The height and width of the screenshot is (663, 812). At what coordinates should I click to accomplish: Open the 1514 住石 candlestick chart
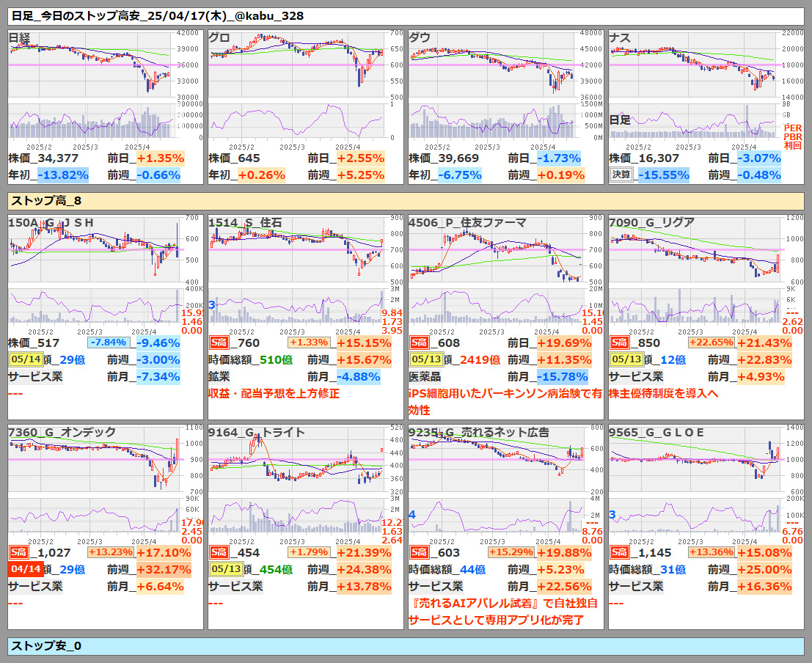(x=297, y=249)
